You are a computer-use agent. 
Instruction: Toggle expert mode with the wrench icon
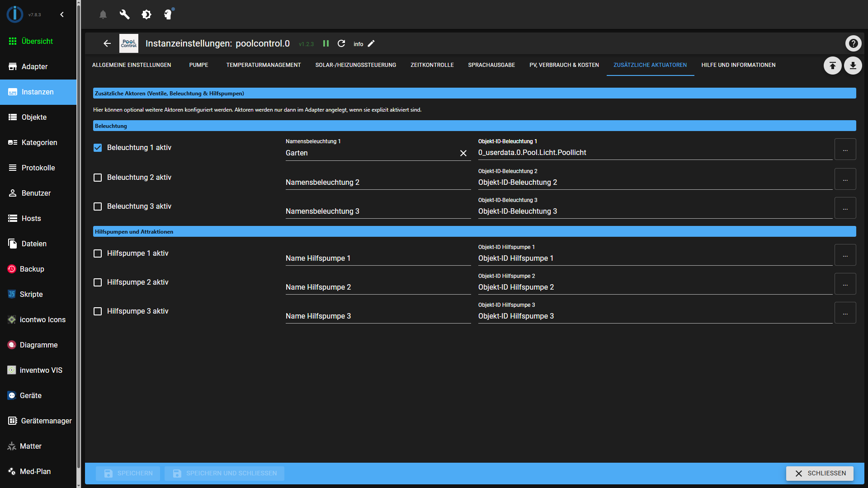click(124, 14)
